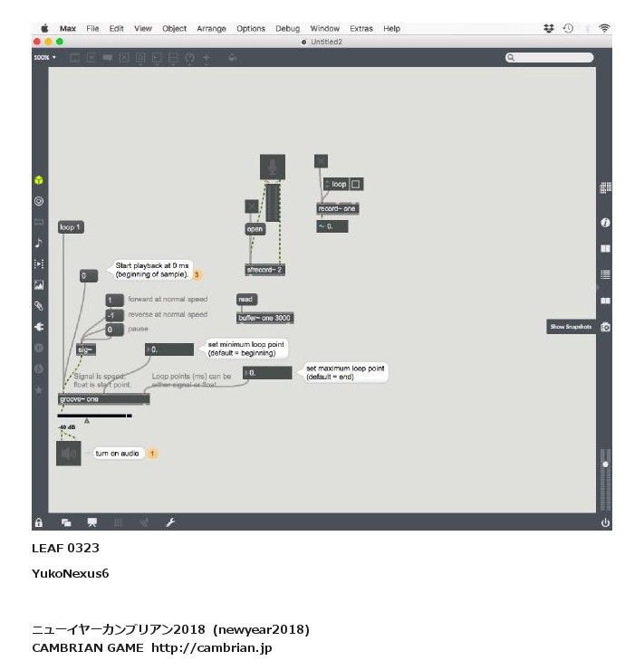Click the wrench icon in bottom toolbar
The image size is (644, 670).
[x=169, y=522]
